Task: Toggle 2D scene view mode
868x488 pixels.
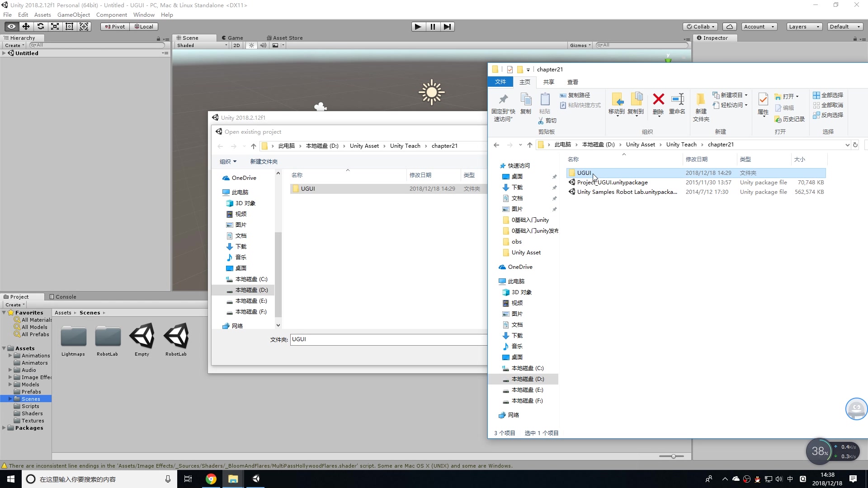Action: click(x=236, y=45)
